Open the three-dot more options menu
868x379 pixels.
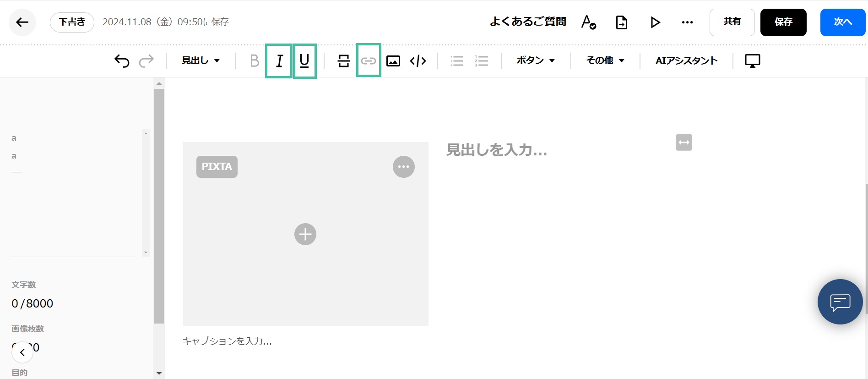687,22
